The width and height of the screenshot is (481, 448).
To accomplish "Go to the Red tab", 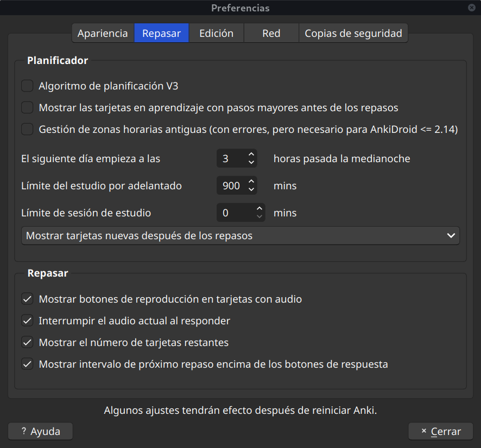I will point(271,33).
